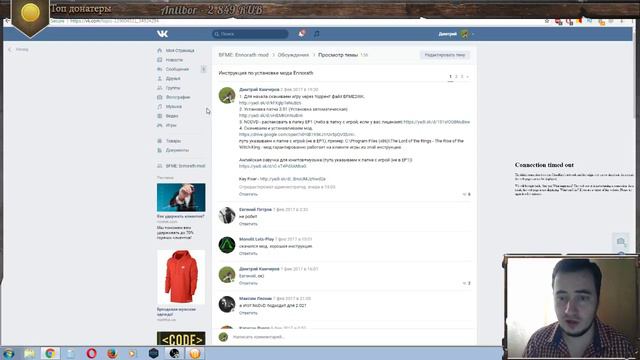
Task: Like the first post by Дмитрий Канчеров
Action: [467, 194]
